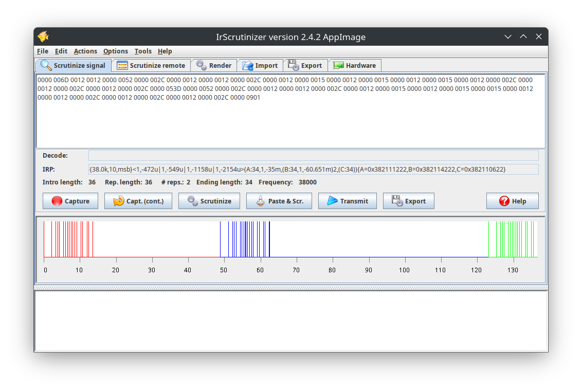
Task: Click the value 2 beside # reps.
Action: click(189, 182)
